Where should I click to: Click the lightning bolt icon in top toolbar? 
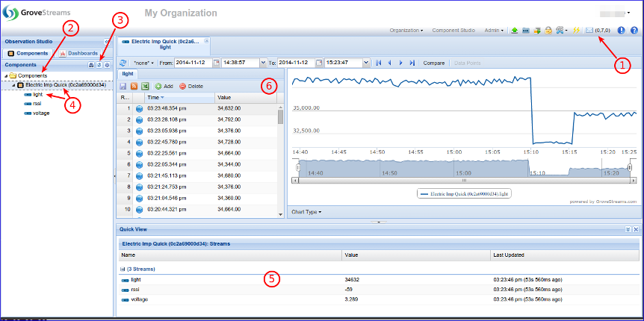[x=576, y=31]
